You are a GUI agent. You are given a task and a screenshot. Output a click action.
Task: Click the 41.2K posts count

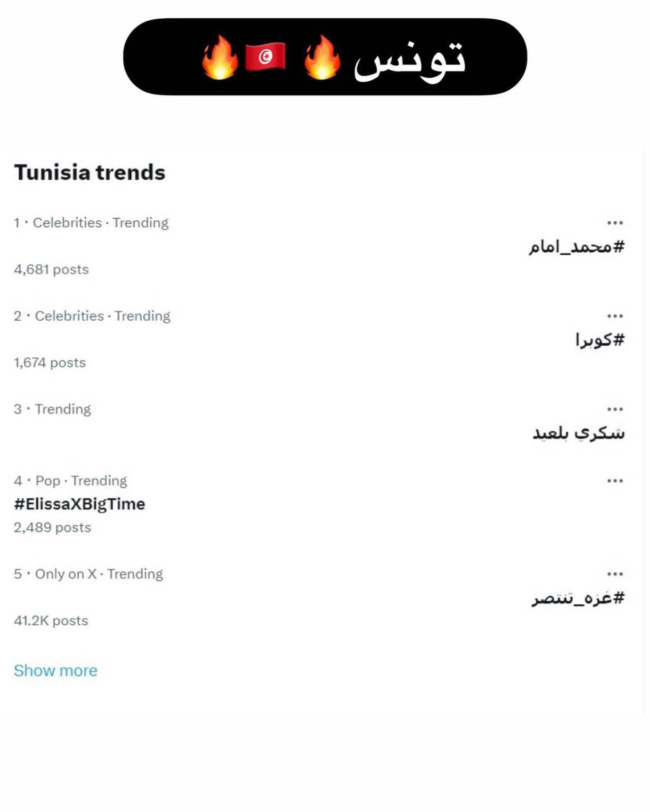(51, 621)
